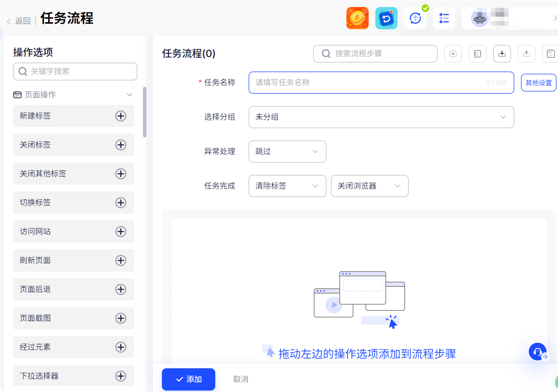Expand the 关闭浏览器 dropdown
This screenshot has height=392, width=558.
(x=369, y=186)
